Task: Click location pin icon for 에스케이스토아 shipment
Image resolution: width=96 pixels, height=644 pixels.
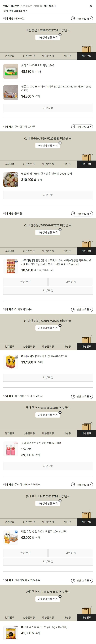Action: [x=74, y=397]
